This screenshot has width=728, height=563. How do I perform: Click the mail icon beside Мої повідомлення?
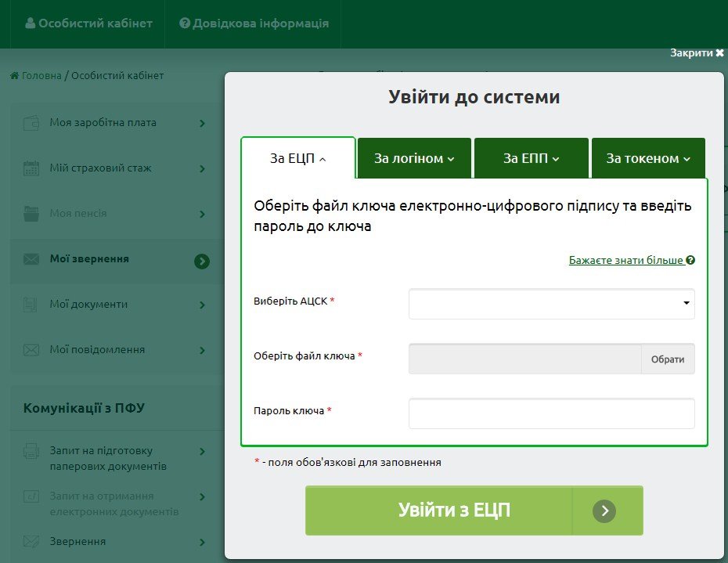tap(31, 350)
